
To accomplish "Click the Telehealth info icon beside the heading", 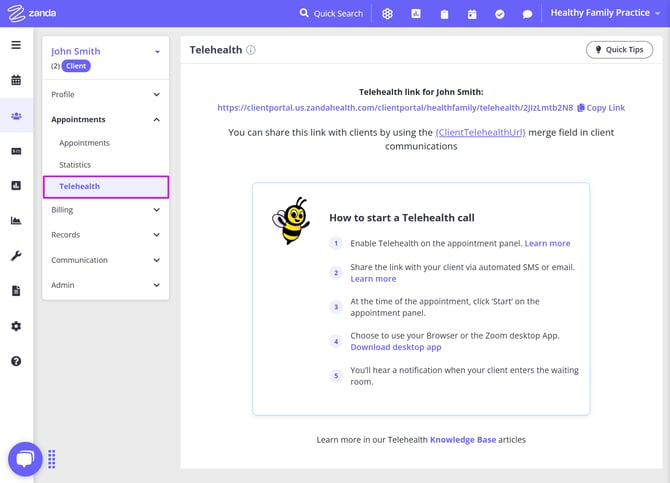I will click(x=251, y=50).
